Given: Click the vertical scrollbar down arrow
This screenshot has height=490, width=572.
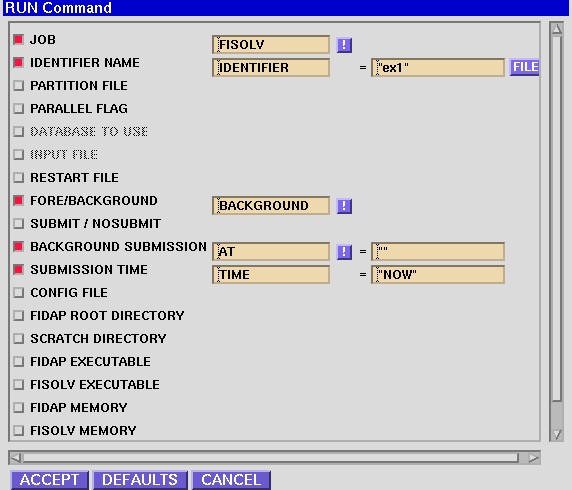Looking at the screenshot, I should (557, 434).
